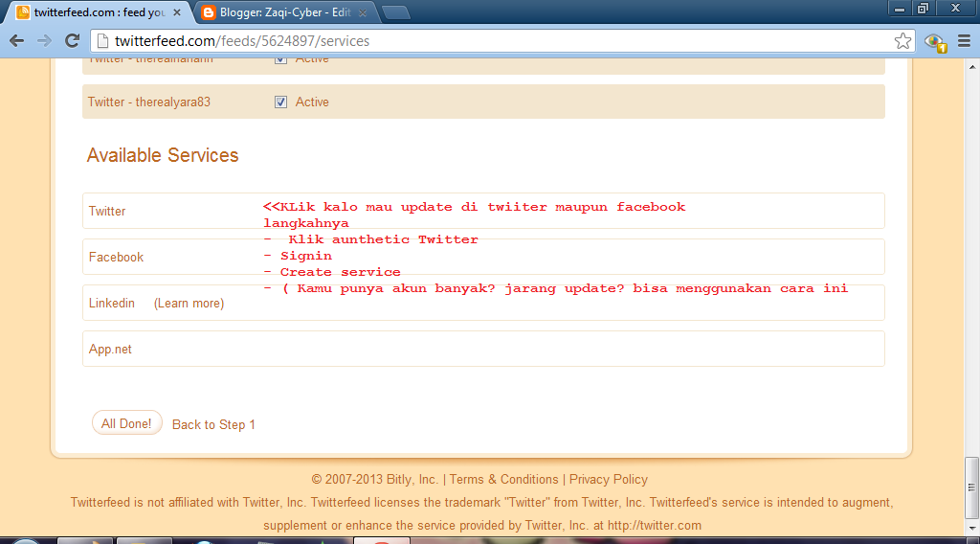Click the Blogger tab favicon

coord(209,12)
